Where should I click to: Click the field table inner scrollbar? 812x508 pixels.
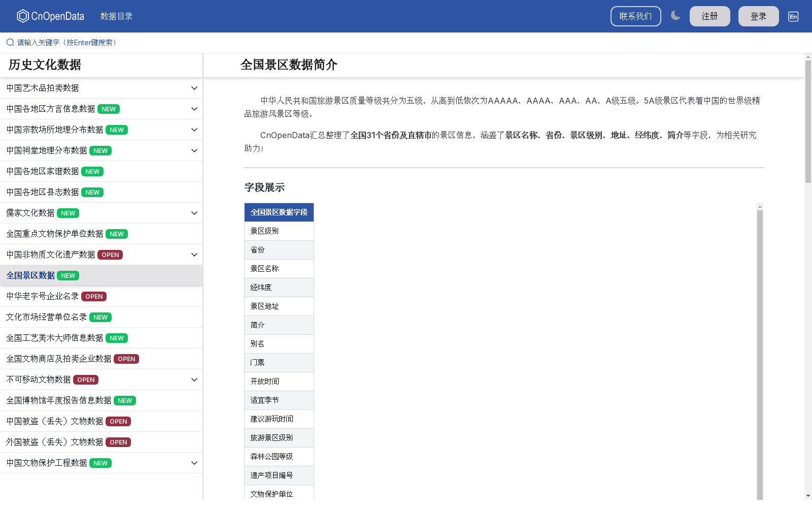pyautogui.click(x=760, y=354)
